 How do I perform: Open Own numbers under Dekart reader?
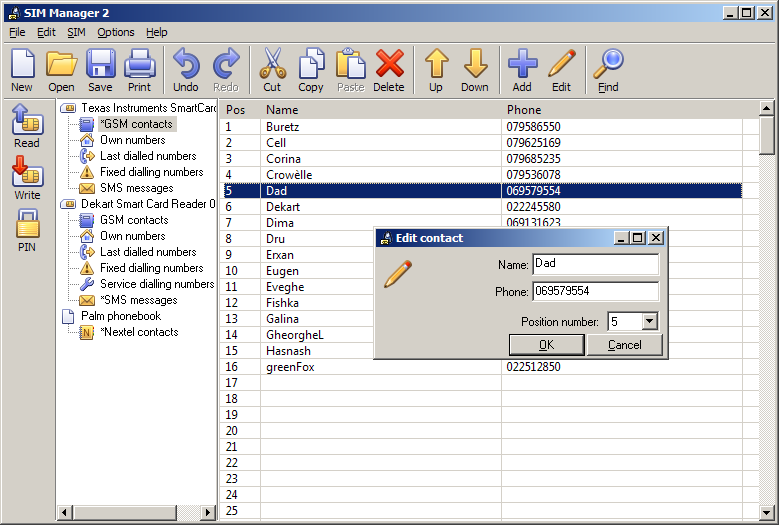(133, 236)
